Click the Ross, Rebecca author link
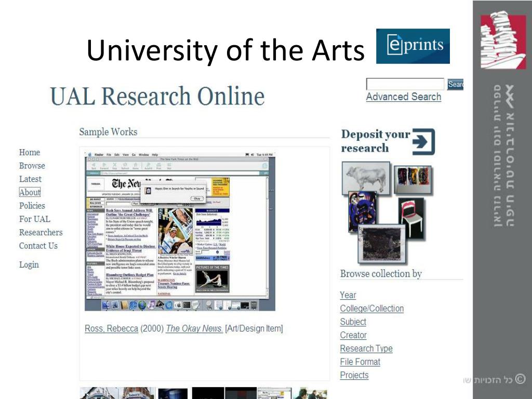Screen dimensions: 532x399 [111, 328]
